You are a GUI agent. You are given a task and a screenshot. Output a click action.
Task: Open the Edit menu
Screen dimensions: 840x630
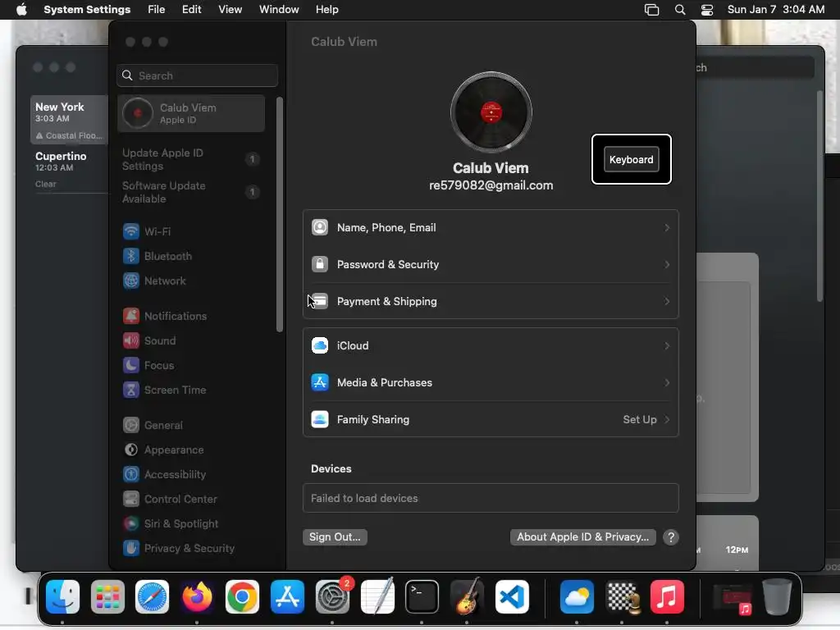point(191,10)
